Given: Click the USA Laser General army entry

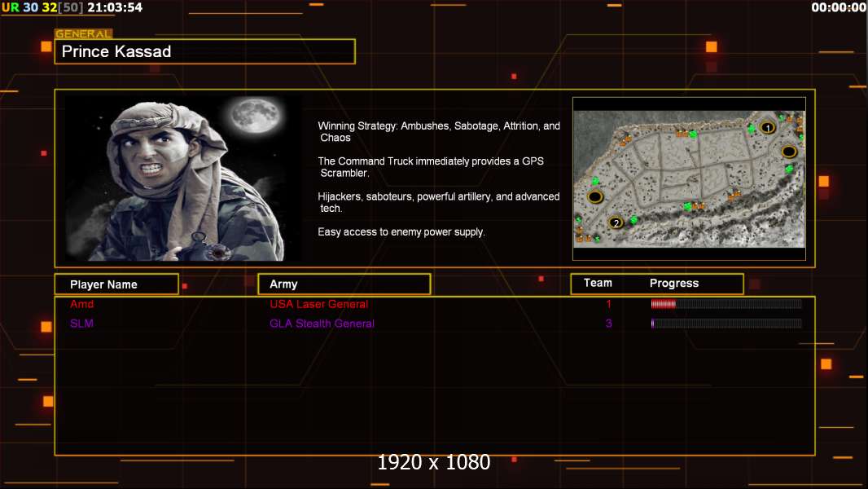Looking at the screenshot, I should tap(319, 304).
